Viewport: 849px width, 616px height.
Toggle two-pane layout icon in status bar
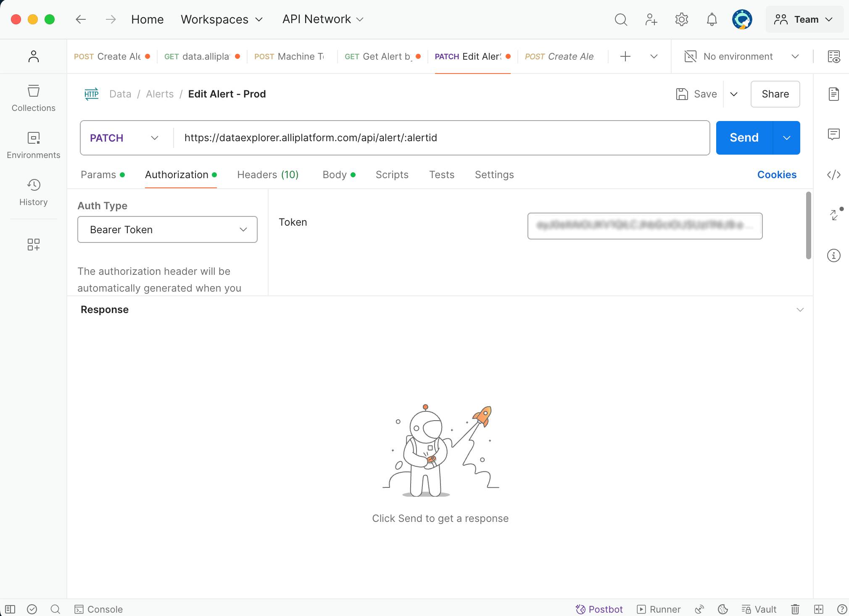tap(818, 609)
